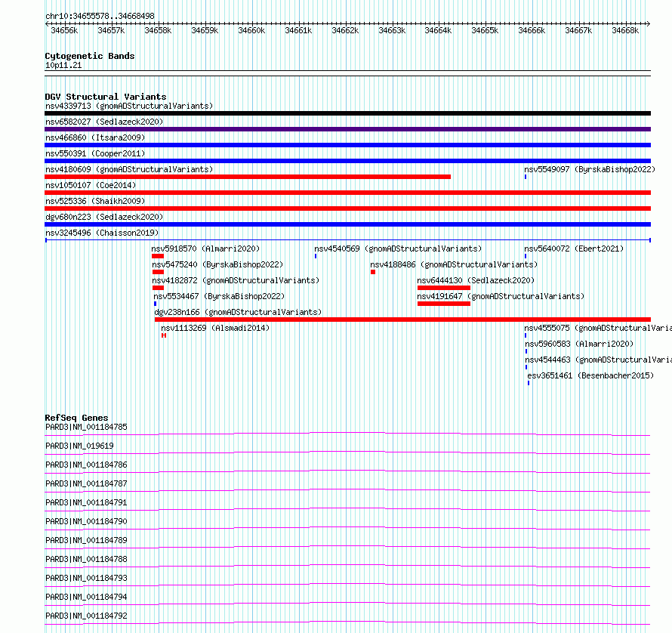Image resolution: width=672 pixels, height=633 pixels.
Task: Click the RefSeq Genes track title
Action: (76, 418)
